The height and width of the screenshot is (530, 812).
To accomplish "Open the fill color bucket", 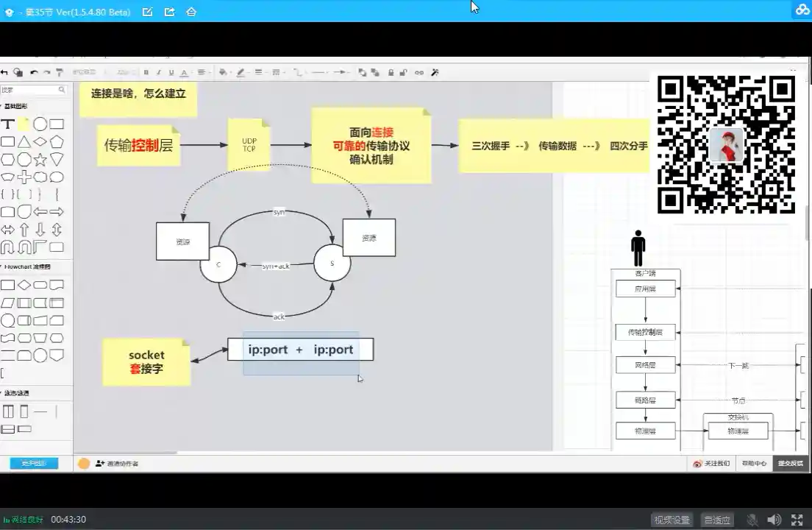I will (x=223, y=73).
